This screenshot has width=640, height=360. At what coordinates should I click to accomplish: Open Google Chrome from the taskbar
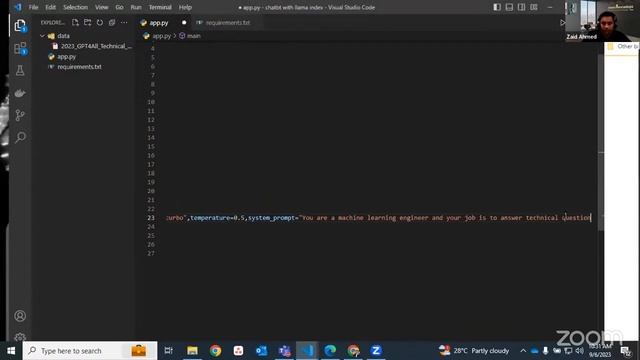point(215,351)
